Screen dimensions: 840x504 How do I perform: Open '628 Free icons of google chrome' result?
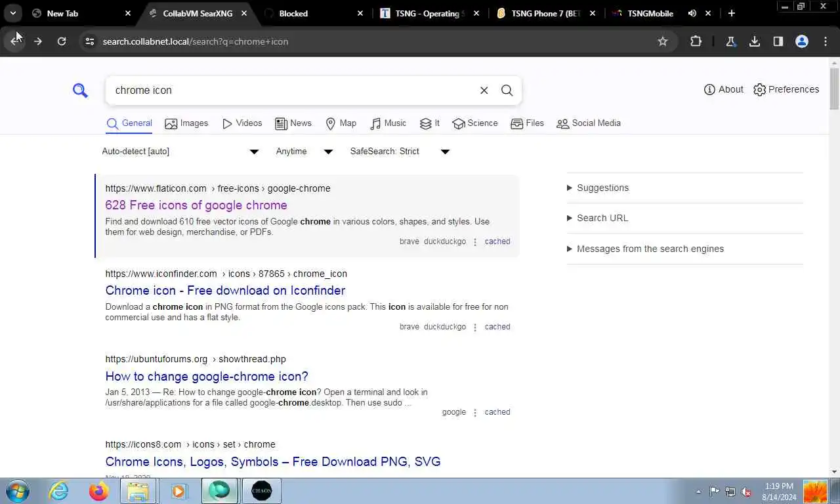pos(196,205)
